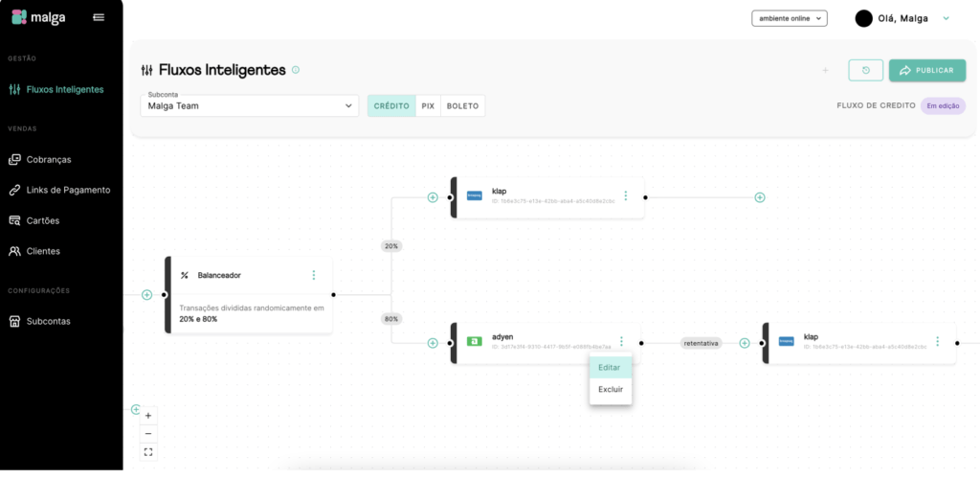Open the three-dot menu on the Balanceador node
This screenshot has height=479, width=980.
click(x=313, y=275)
